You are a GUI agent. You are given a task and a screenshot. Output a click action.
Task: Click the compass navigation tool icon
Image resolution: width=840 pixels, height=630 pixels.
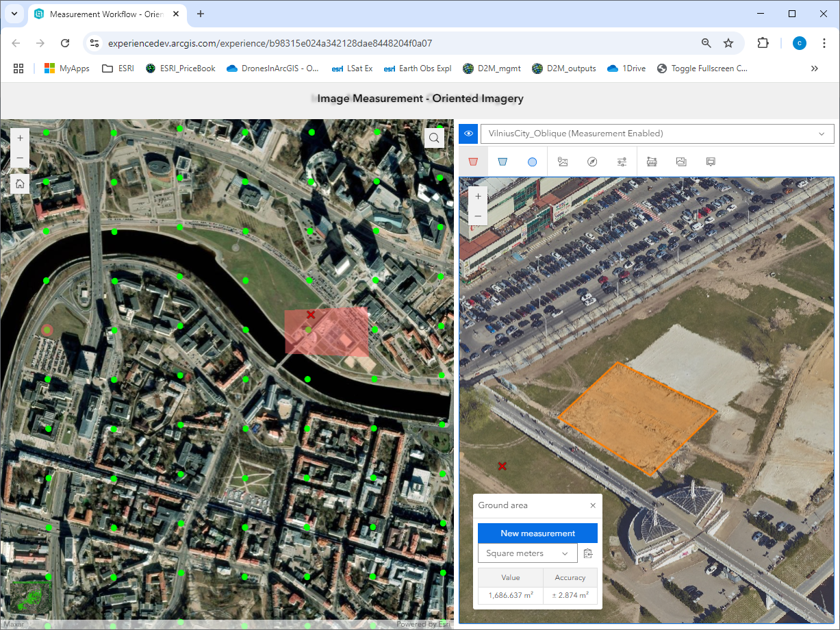click(x=592, y=162)
